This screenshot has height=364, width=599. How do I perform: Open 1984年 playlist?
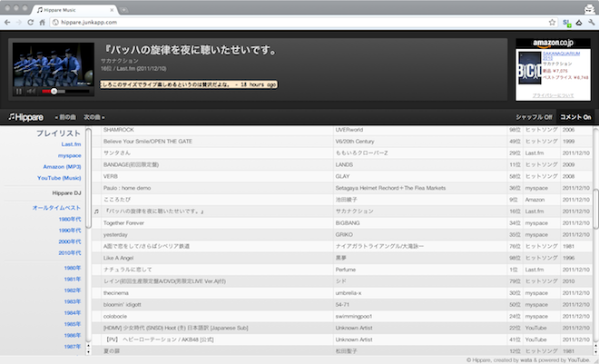coord(73,313)
